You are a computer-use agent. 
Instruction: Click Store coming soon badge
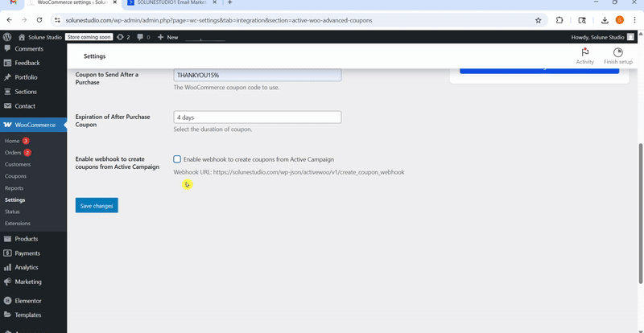pyautogui.click(x=89, y=37)
